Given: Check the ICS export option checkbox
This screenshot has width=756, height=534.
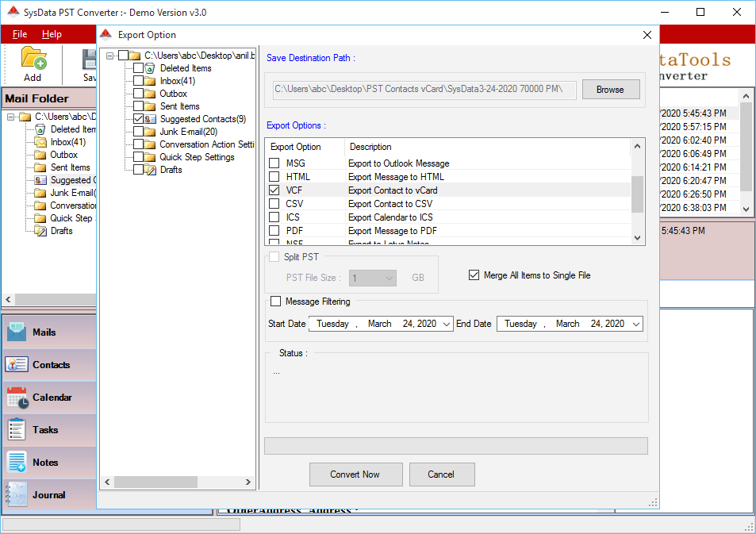Looking at the screenshot, I should 274,217.
